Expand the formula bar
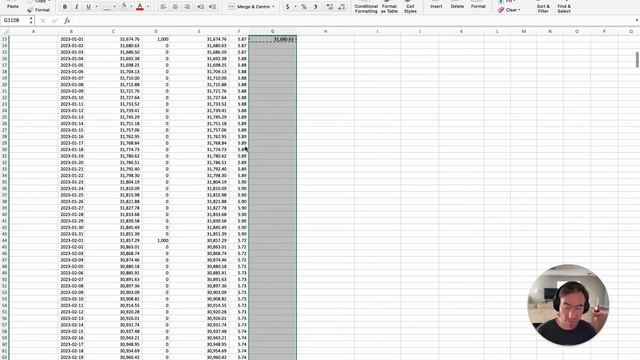Screen dimensions: 640x360 click(x=636, y=20)
